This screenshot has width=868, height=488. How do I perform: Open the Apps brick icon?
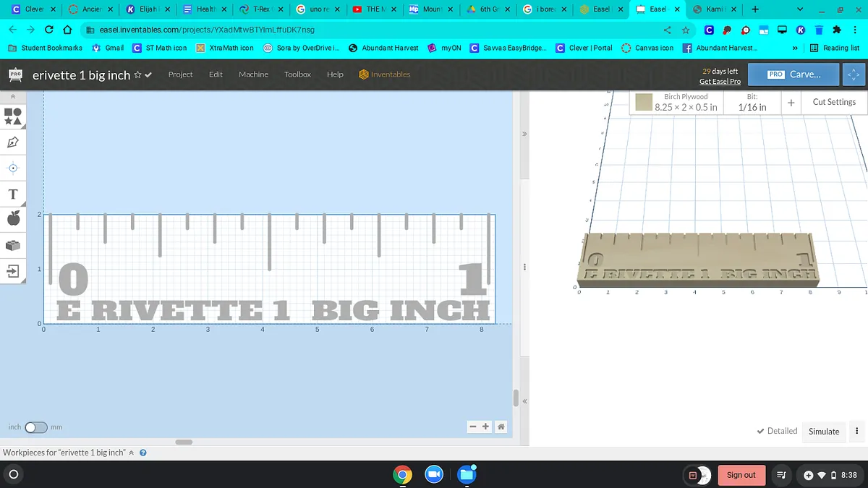(12, 245)
